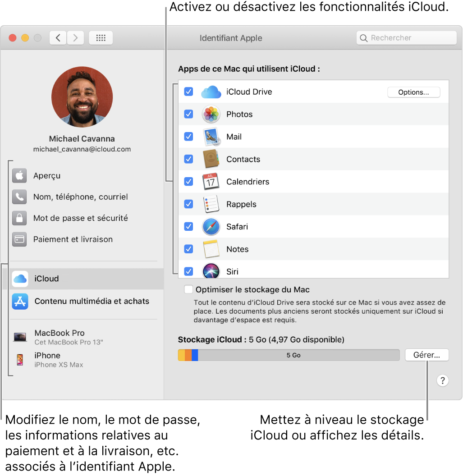Click the iCloud storage usage bar
The width and height of the screenshot is (463, 476).
(289, 355)
